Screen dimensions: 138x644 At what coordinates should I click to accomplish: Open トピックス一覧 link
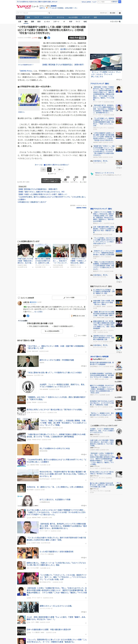(x=115, y=21)
